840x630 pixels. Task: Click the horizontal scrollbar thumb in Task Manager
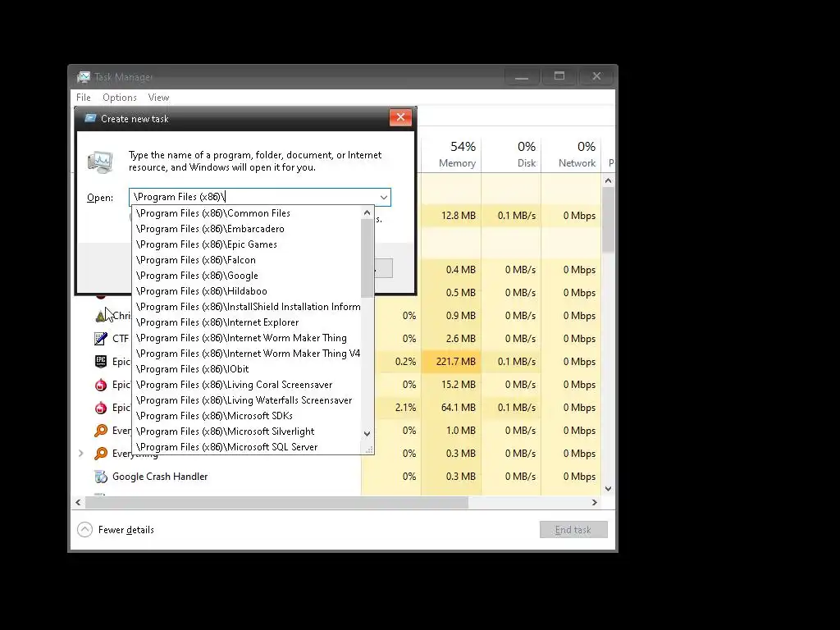pyautogui.click(x=277, y=503)
